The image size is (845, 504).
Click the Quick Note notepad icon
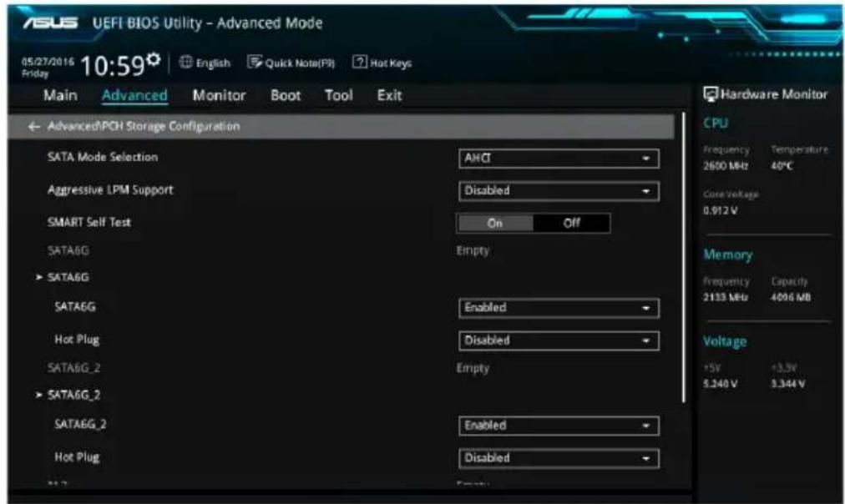point(255,62)
